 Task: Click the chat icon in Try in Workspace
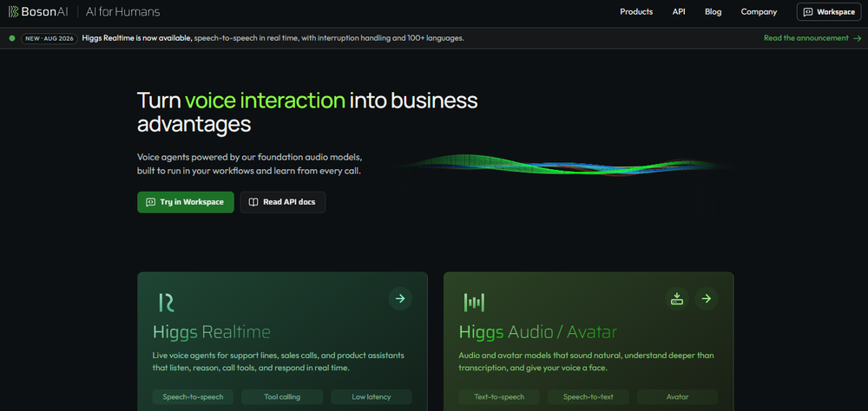[150, 202]
